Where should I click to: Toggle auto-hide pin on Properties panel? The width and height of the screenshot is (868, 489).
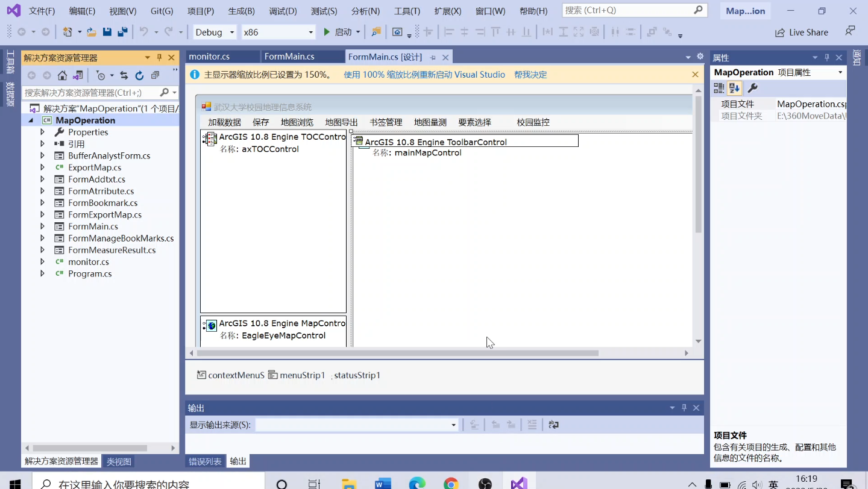point(827,58)
